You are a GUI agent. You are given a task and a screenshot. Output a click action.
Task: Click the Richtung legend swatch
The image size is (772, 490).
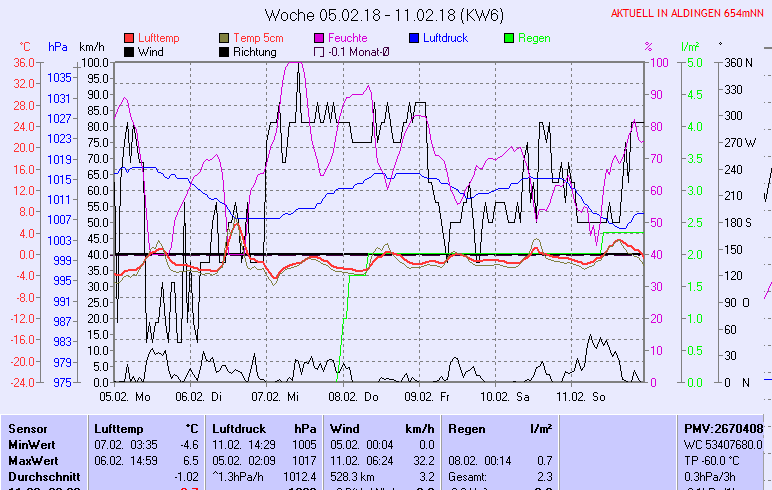pyautogui.click(x=224, y=51)
